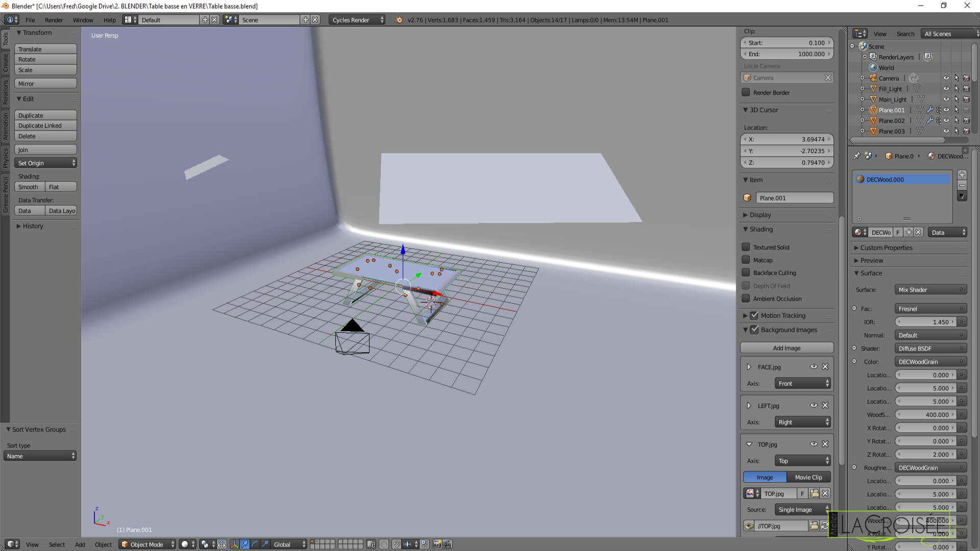Toggle Textured Solid shading checkbox
Screen dimensions: 980x551
click(746, 247)
